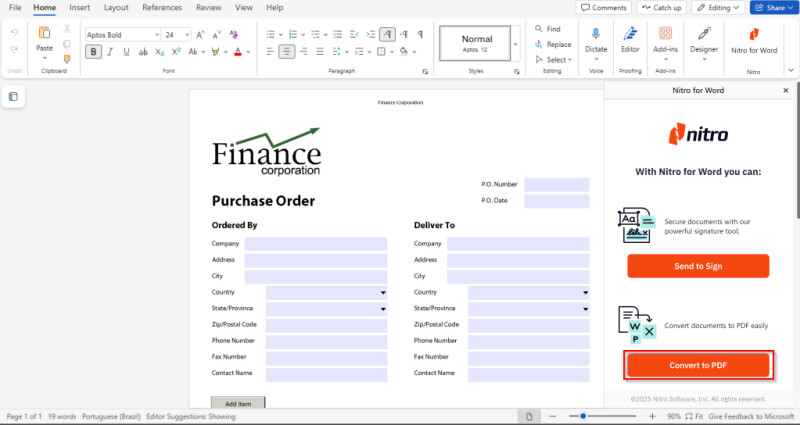Image resolution: width=800 pixels, height=425 pixels.
Task: Click the P.O. Number input field
Action: (x=557, y=184)
